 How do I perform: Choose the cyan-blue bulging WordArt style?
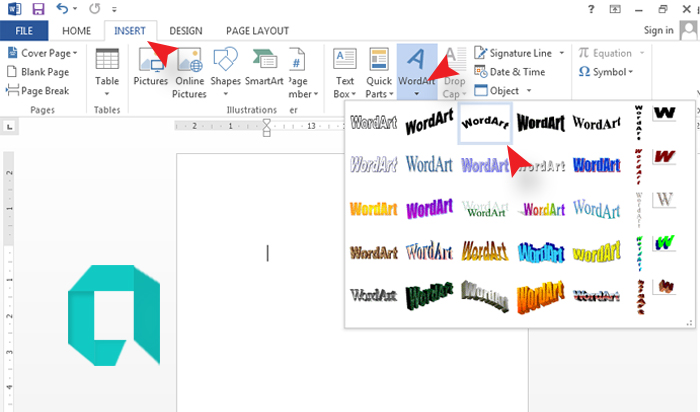point(541,252)
